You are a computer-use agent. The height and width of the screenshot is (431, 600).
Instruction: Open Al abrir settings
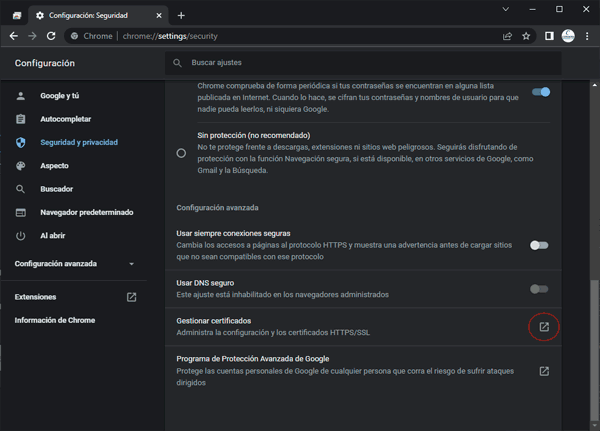53,236
